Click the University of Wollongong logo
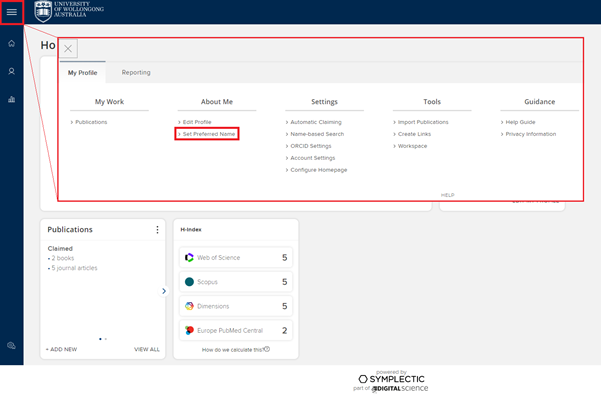 [x=69, y=11]
